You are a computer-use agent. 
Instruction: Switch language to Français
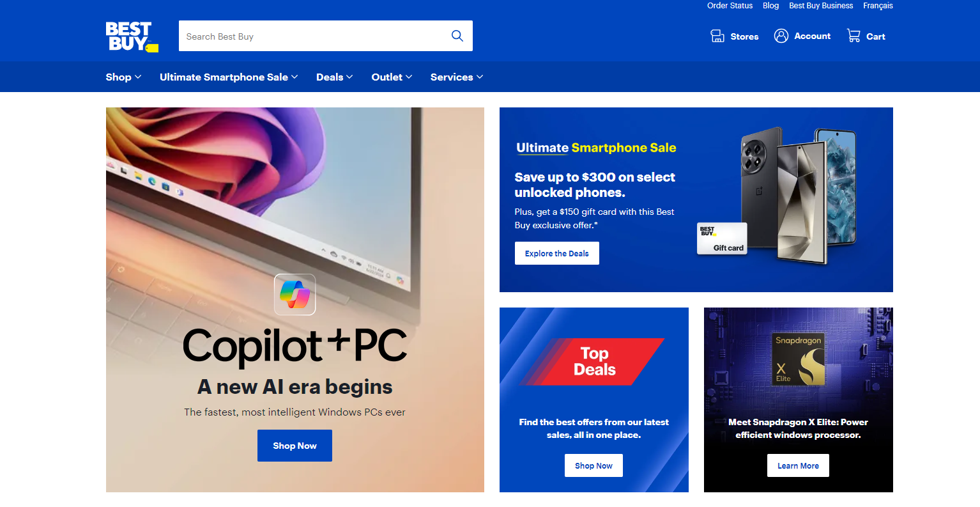click(878, 6)
